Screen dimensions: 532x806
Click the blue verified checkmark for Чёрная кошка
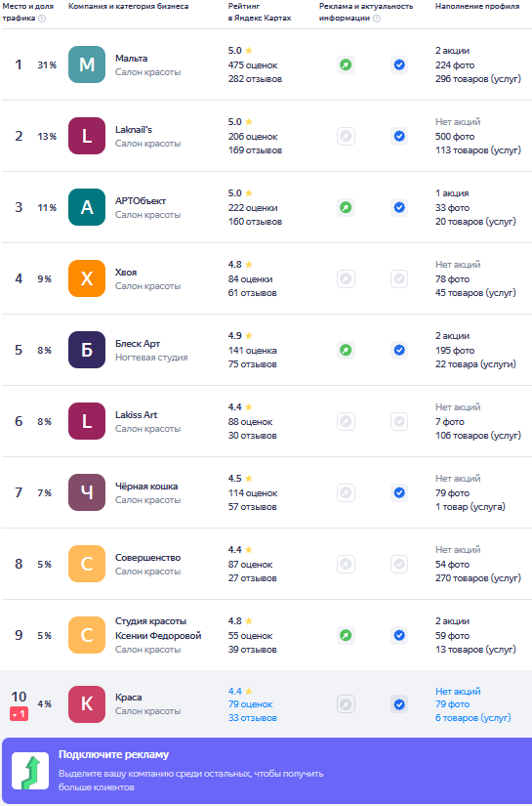click(399, 493)
